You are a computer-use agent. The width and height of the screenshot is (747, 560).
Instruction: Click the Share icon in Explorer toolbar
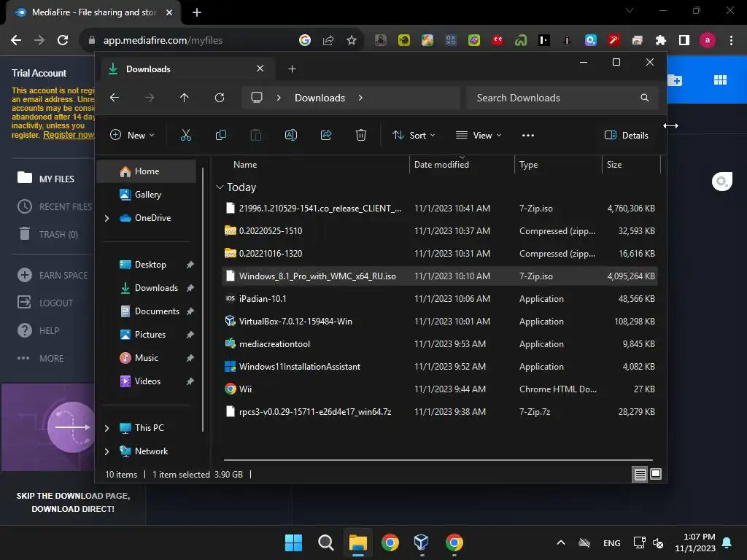(326, 135)
